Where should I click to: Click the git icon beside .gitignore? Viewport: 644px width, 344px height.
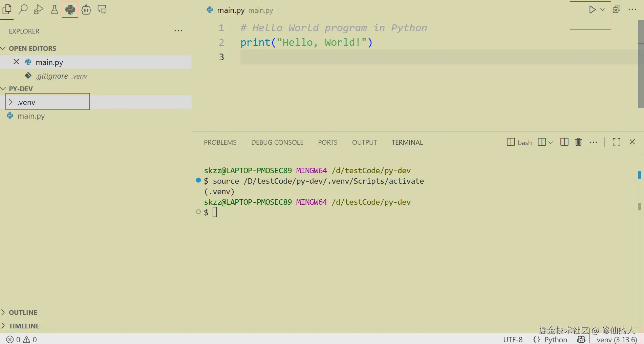(28, 76)
